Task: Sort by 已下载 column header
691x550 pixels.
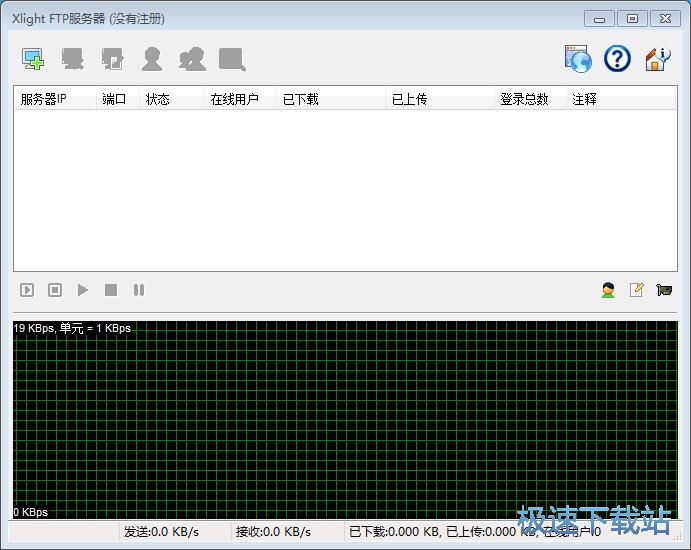Action: click(331, 99)
